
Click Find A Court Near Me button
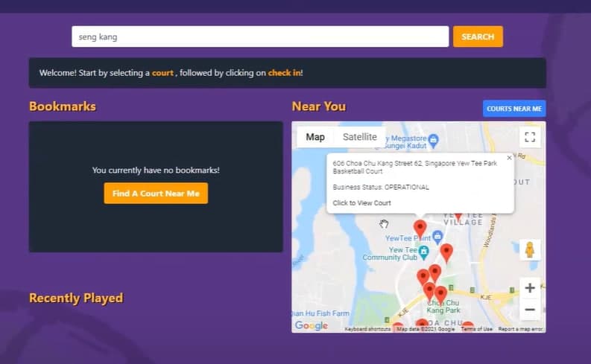(156, 194)
